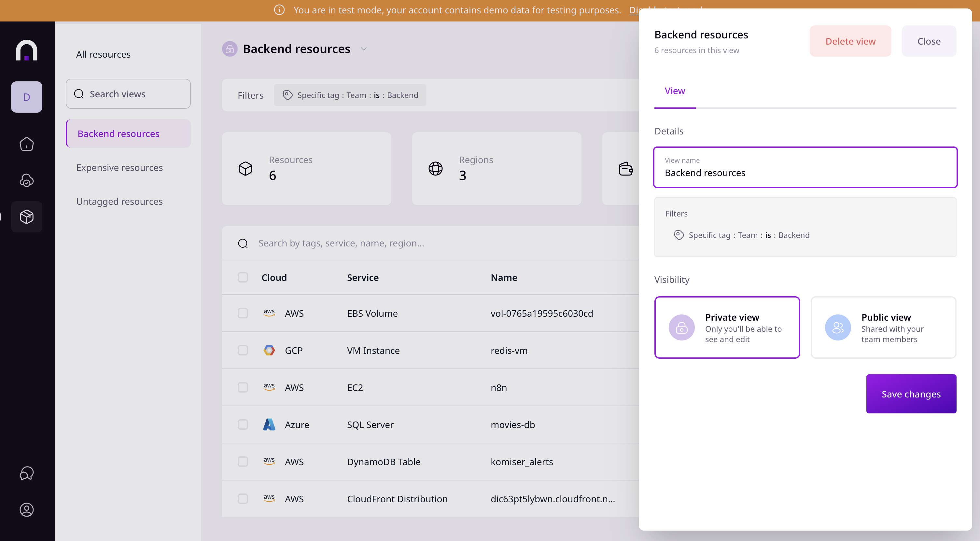Click the Delete view button
This screenshot has width=980, height=541.
850,41
